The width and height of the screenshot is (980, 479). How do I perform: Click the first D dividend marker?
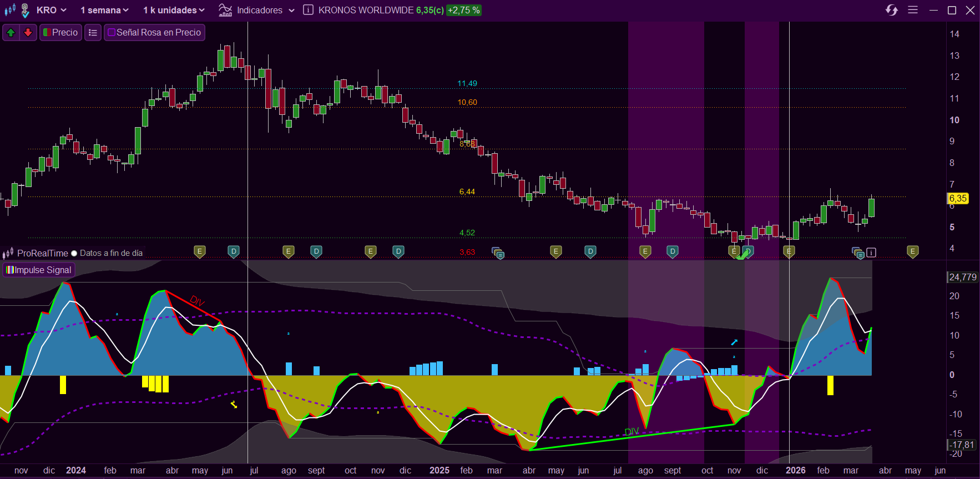(x=234, y=251)
